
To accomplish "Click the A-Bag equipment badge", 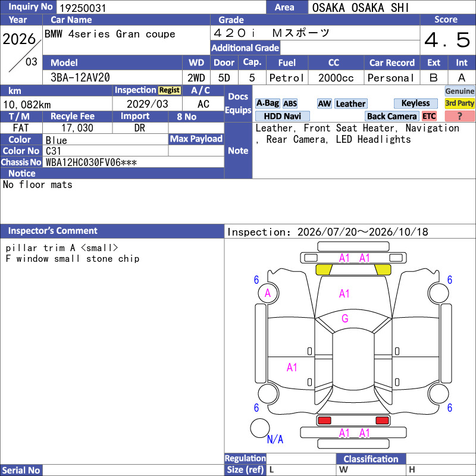I will click(267, 104).
